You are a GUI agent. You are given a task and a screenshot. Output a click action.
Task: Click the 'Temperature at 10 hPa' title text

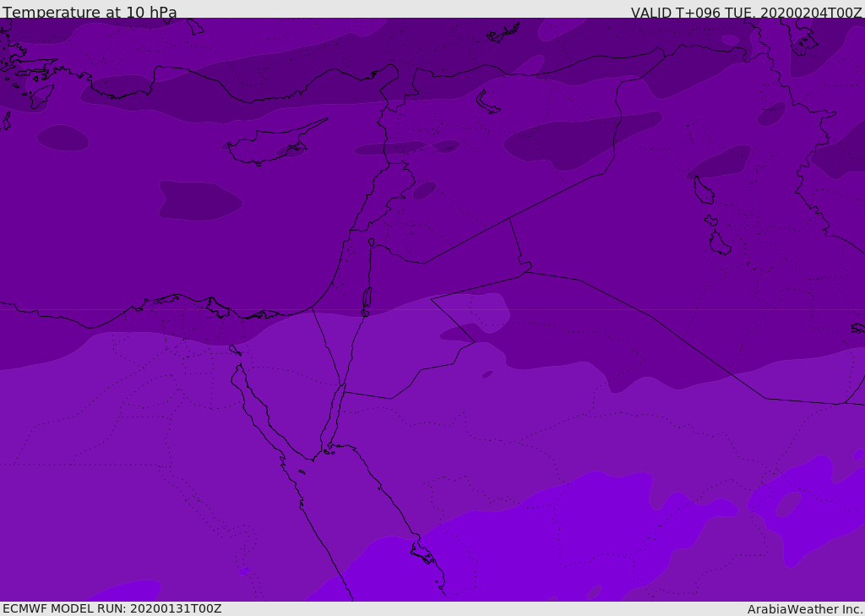(90, 12)
